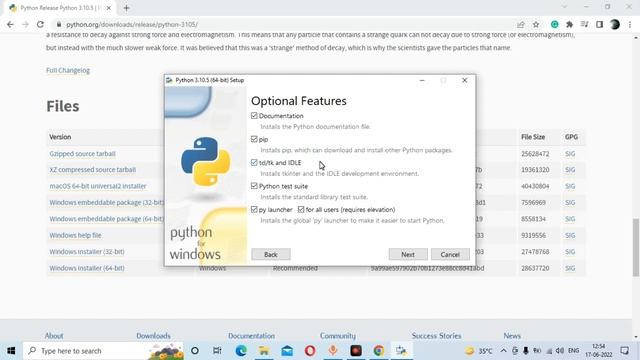Open the notification center icon
The image size is (640, 360).
point(624,351)
